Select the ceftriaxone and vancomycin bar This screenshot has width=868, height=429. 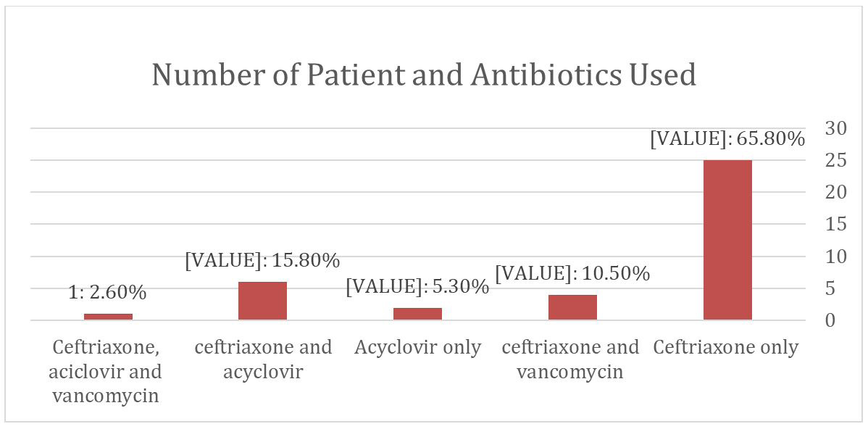pos(572,307)
